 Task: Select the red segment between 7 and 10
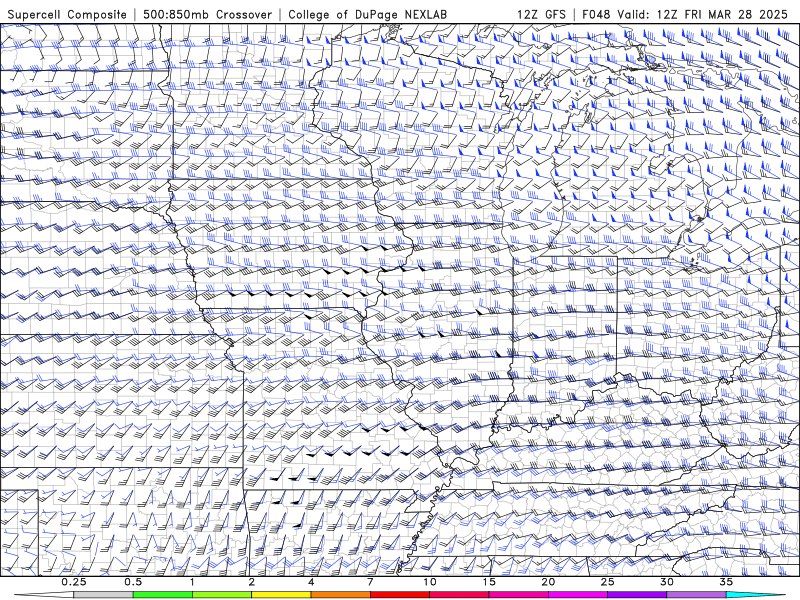400,595
